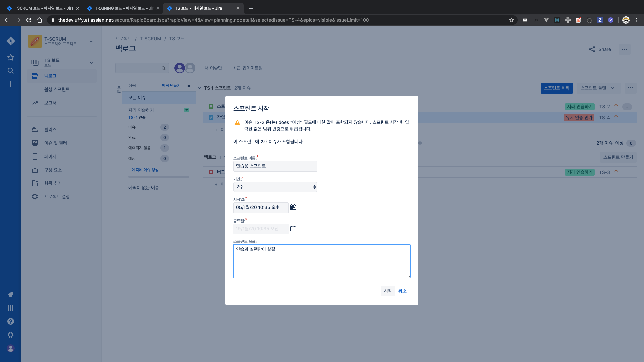The width and height of the screenshot is (644, 362).
Task: Toggle the TS-4 task checkbox icon
Action: [211, 117]
